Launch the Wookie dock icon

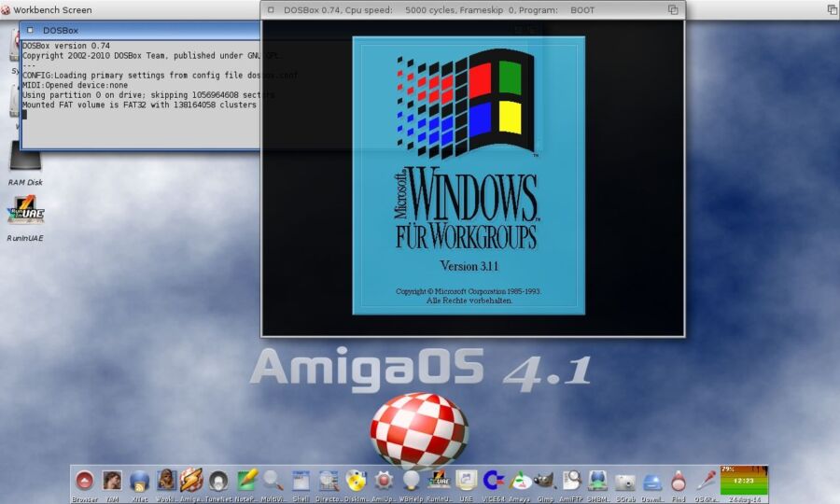click(166, 481)
